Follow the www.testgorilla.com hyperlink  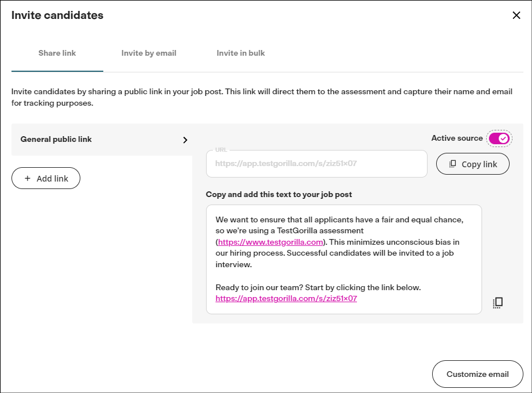270,242
